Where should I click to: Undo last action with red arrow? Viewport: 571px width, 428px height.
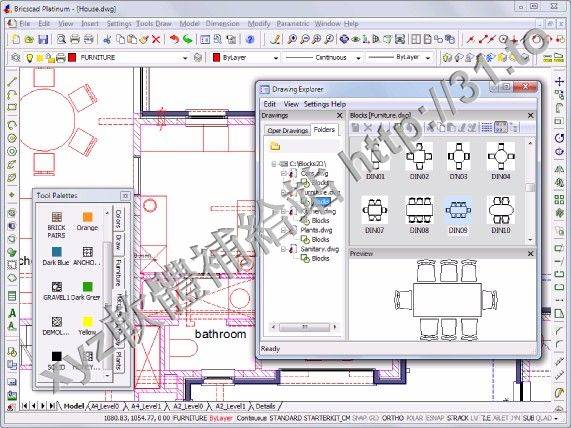[x=174, y=39]
